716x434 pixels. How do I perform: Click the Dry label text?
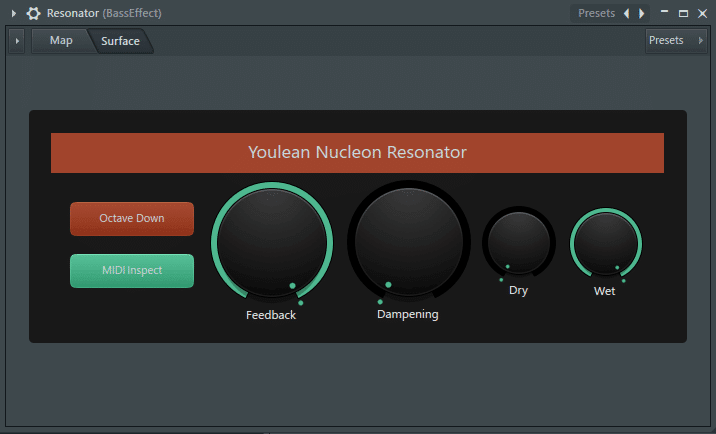[518, 291]
